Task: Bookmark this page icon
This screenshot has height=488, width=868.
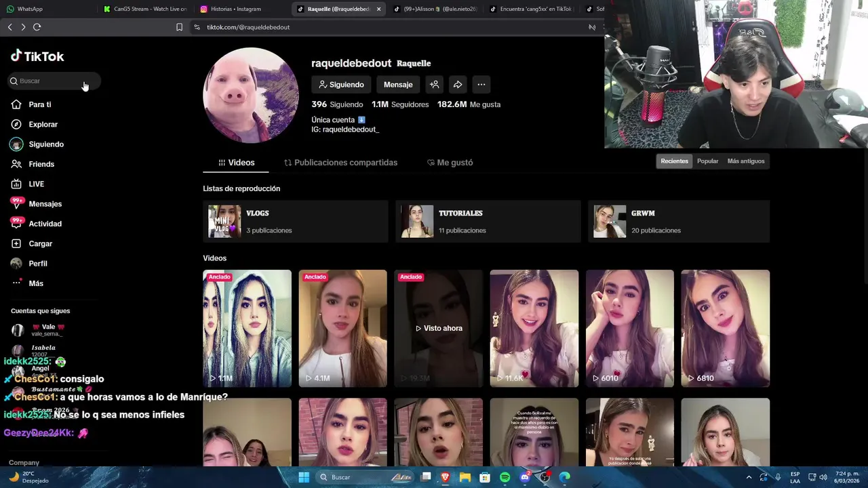Action: point(179,27)
